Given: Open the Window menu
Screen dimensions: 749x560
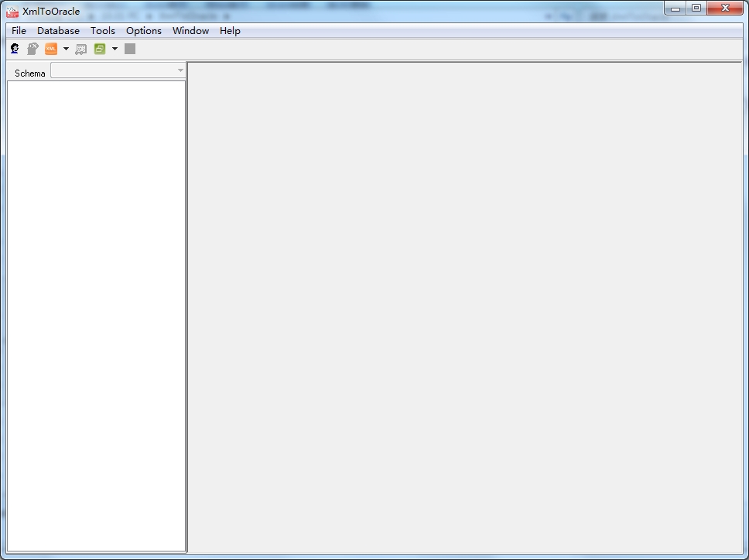Looking at the screenshot, I should 190,31.
